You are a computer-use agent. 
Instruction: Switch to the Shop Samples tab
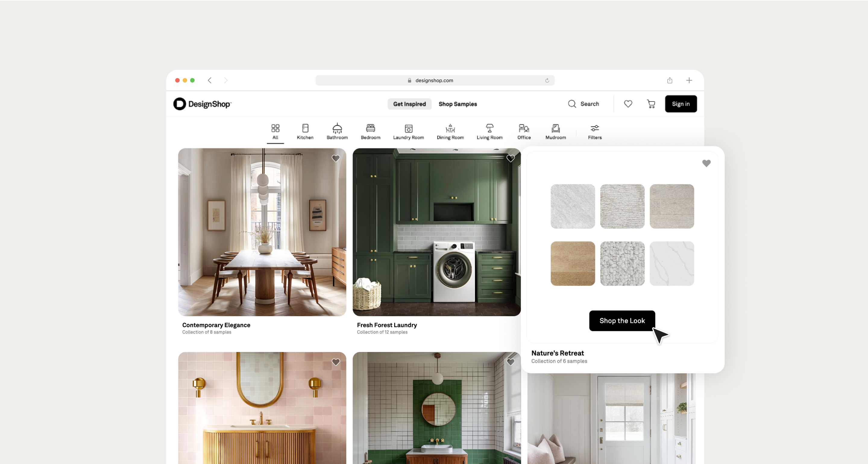coord(458,104)
